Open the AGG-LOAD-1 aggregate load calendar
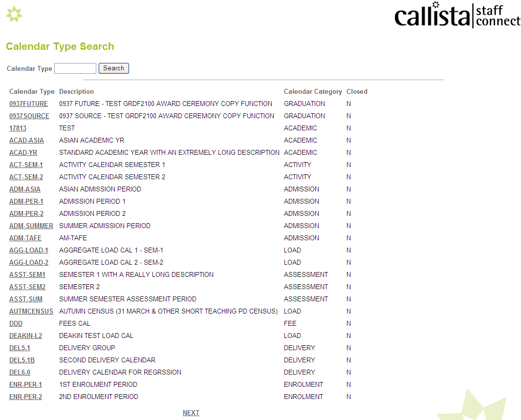521x420 pixels. 29,250
